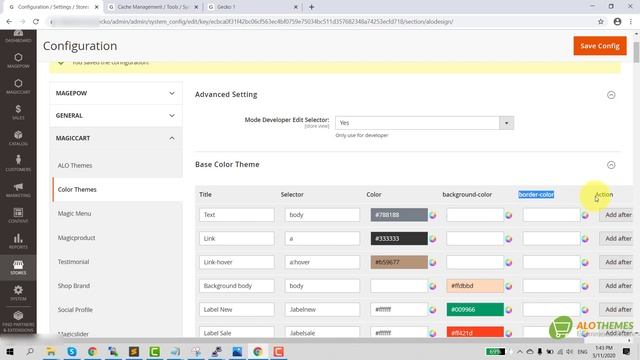Edit the Title field containing Text
Viewport: 640px width, 360px height.
point(237,215)
